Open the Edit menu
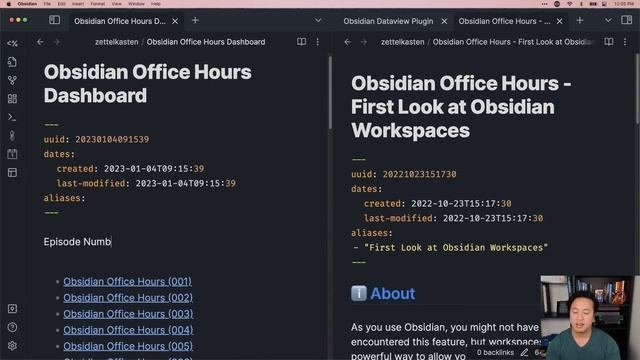 pos(61,4)
